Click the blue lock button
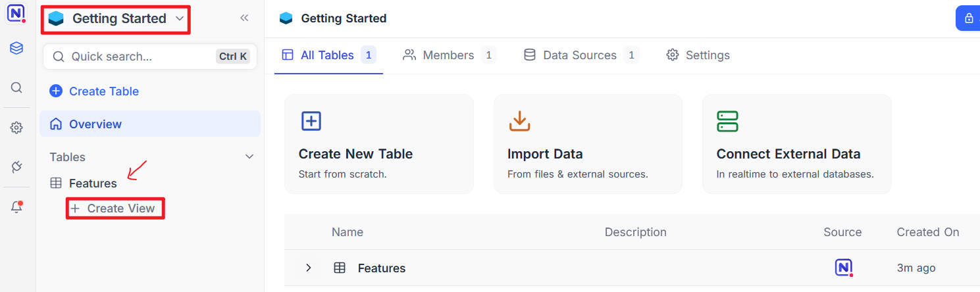This screenshot has height=292, width=980. (968, 18)
